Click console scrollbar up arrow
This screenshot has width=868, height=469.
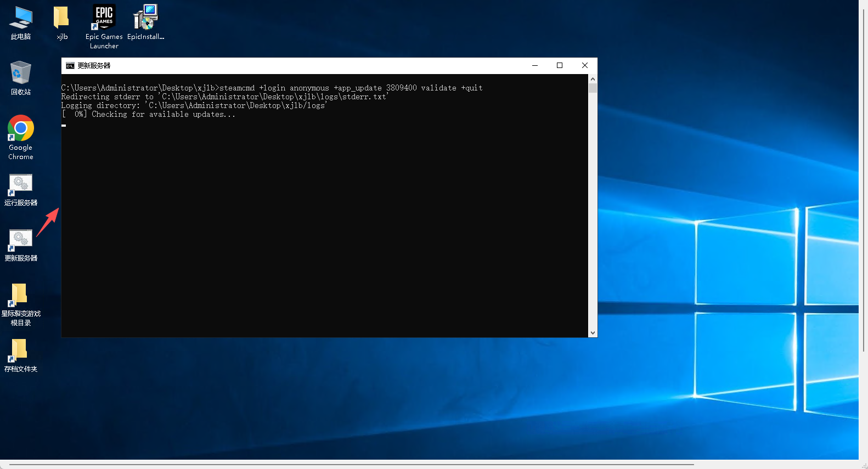coord(593,79)
